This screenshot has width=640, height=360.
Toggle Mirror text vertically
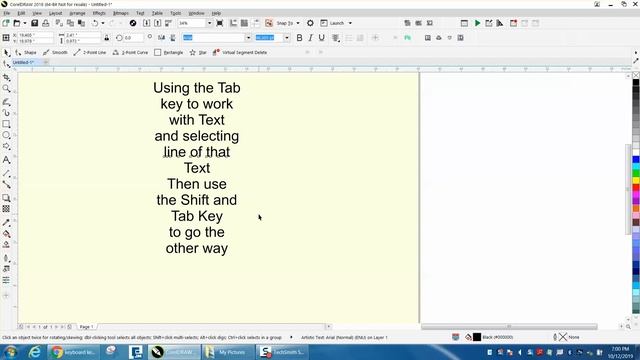pos(173,38)
